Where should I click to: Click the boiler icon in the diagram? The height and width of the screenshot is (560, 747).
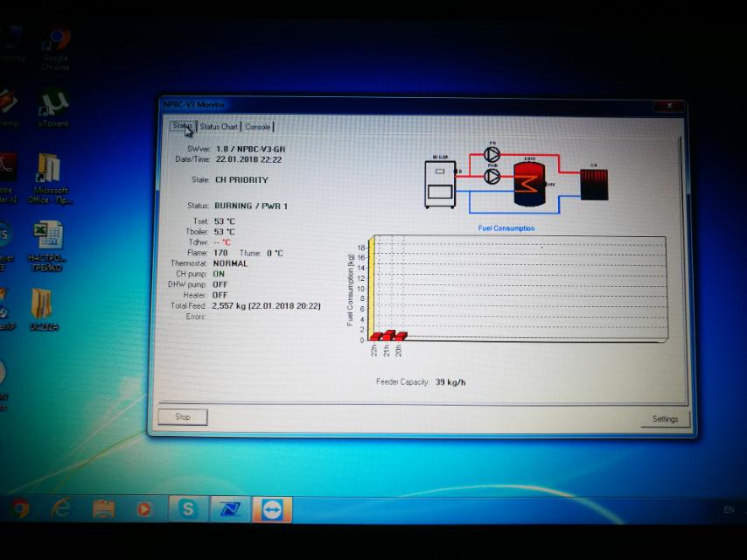point(439,182)
